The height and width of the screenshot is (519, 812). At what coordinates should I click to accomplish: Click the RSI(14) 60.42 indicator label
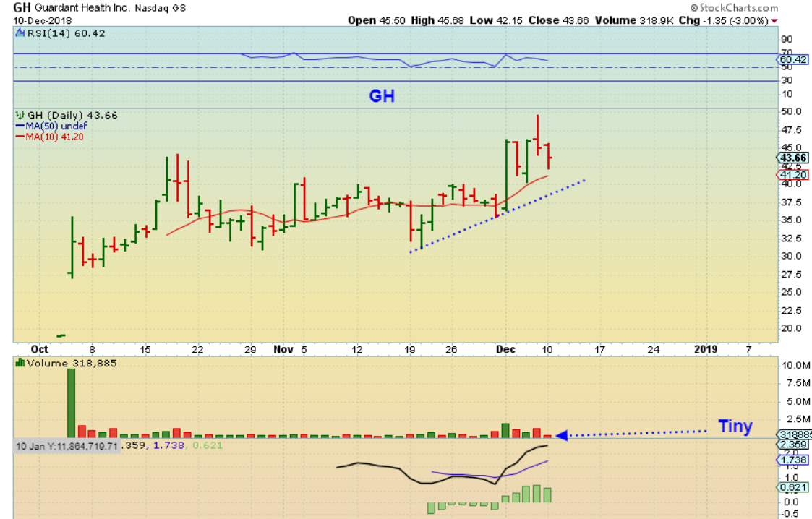pos(66,33)
